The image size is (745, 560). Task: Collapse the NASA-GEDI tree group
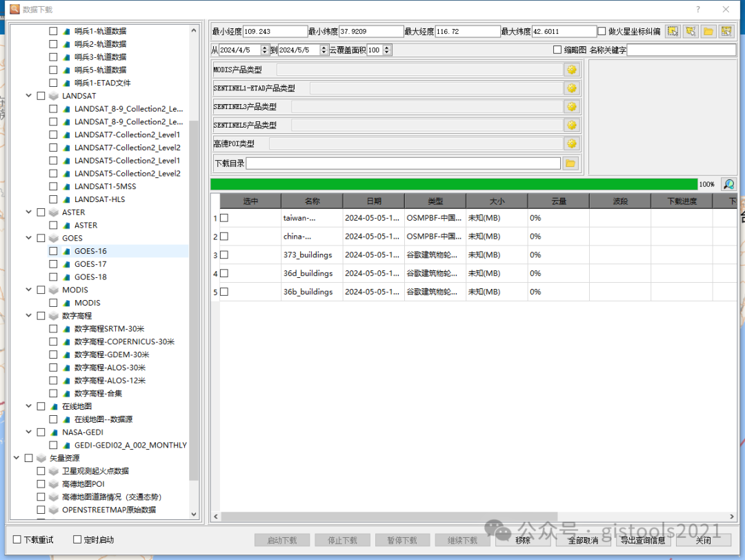28,432
